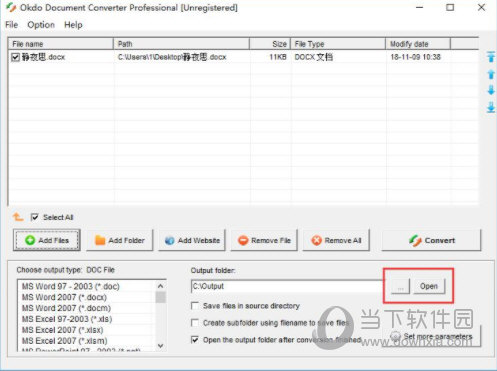Viewport: 497px width, 371px height.
Task: Click the Add Website button
Action: [192, 240]
